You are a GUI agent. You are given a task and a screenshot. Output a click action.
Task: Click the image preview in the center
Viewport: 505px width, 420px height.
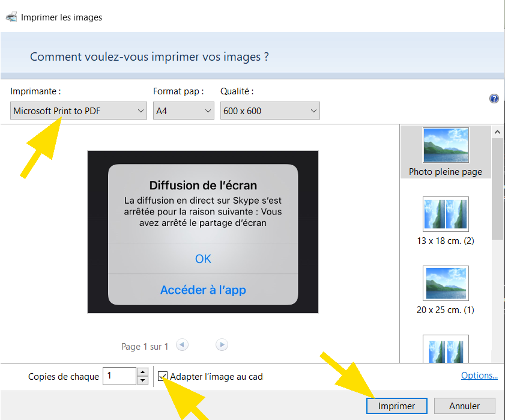tap(203, 232)
